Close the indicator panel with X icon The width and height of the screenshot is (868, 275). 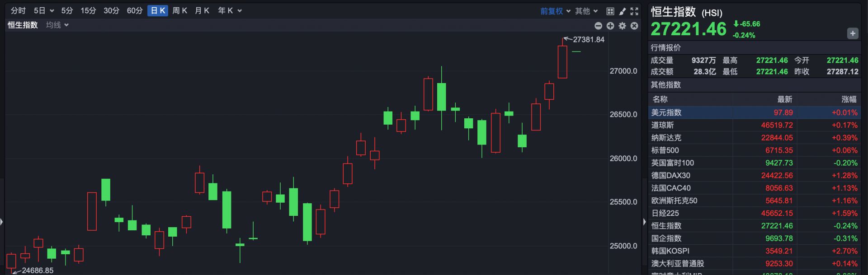coord(634,26)
